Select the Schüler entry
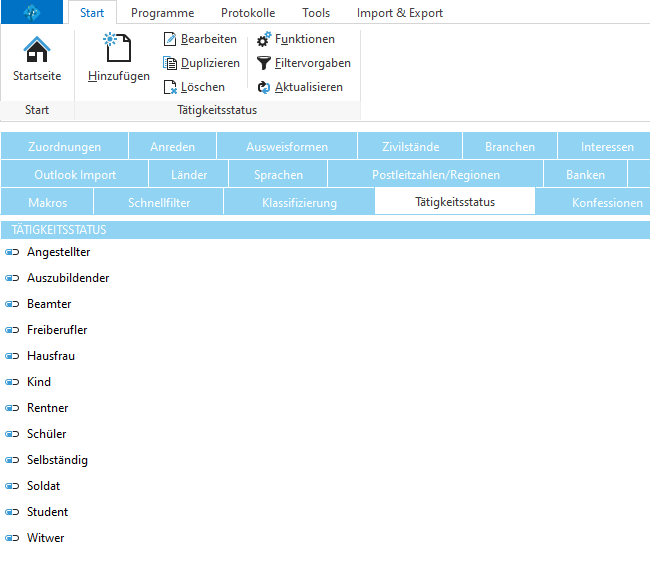 (46, 434)
